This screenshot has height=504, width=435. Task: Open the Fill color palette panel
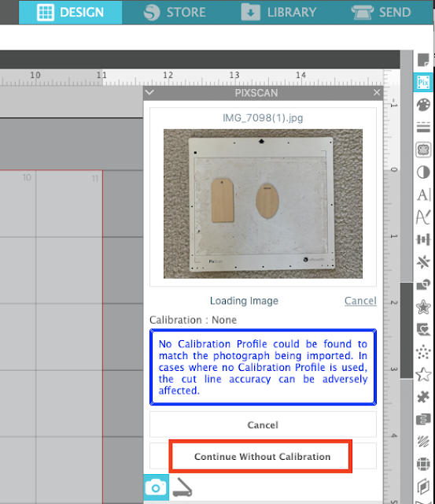click(423, 105)
